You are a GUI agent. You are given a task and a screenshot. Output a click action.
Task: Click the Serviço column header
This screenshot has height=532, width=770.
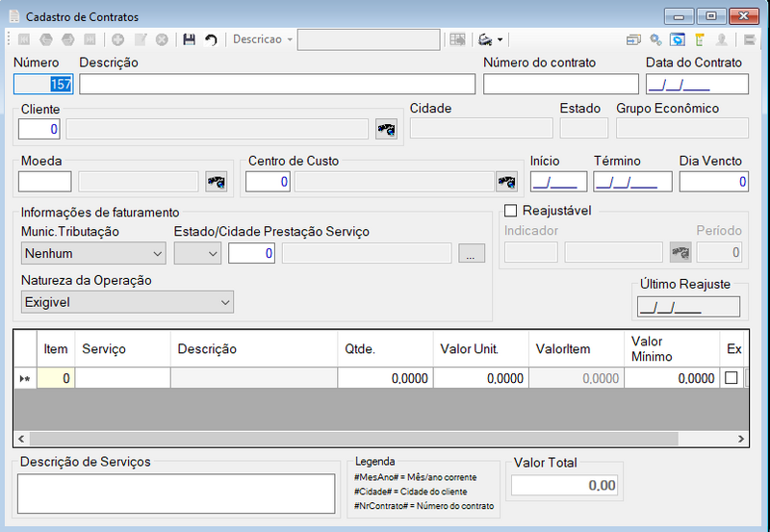point(123,348)
